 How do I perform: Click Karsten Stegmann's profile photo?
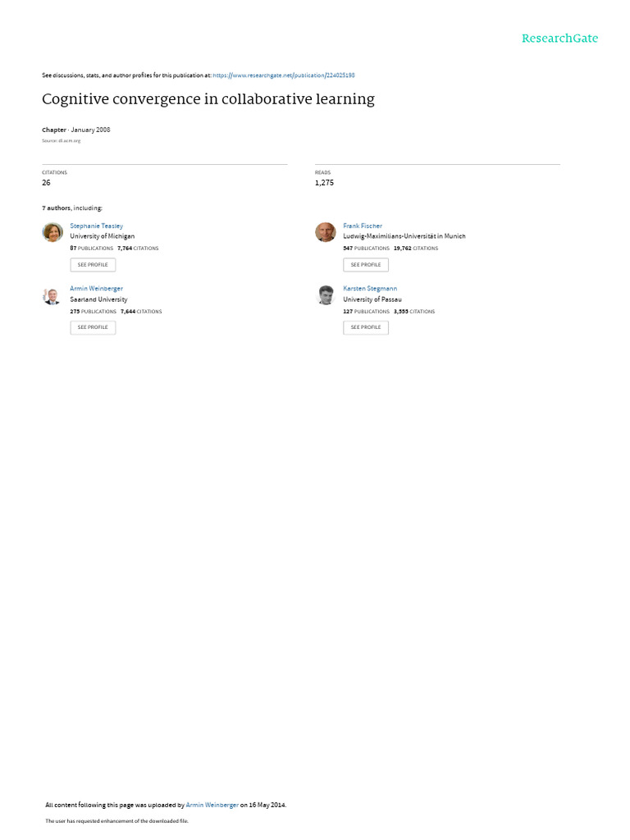pos(326,295)
